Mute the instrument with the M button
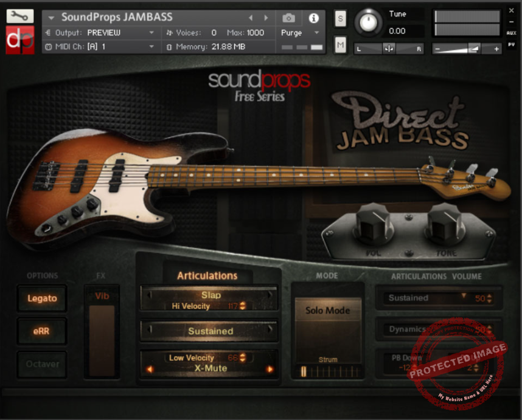This screenshot has height=420, width=522. [340, 44]
